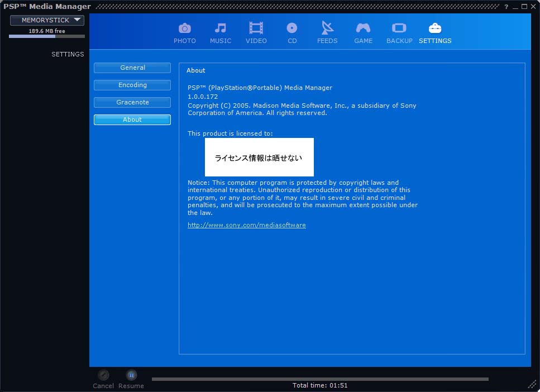Expand the MEMORYSTICK device dropdown
The width and height of the screenshot is (540, 392).
tap(47, 20)
